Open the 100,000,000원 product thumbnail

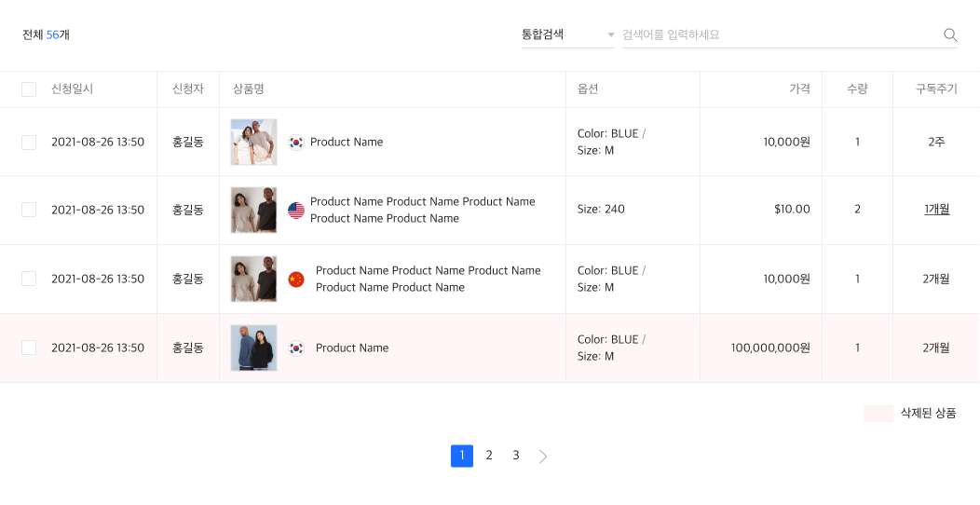[x=253, y=348]
